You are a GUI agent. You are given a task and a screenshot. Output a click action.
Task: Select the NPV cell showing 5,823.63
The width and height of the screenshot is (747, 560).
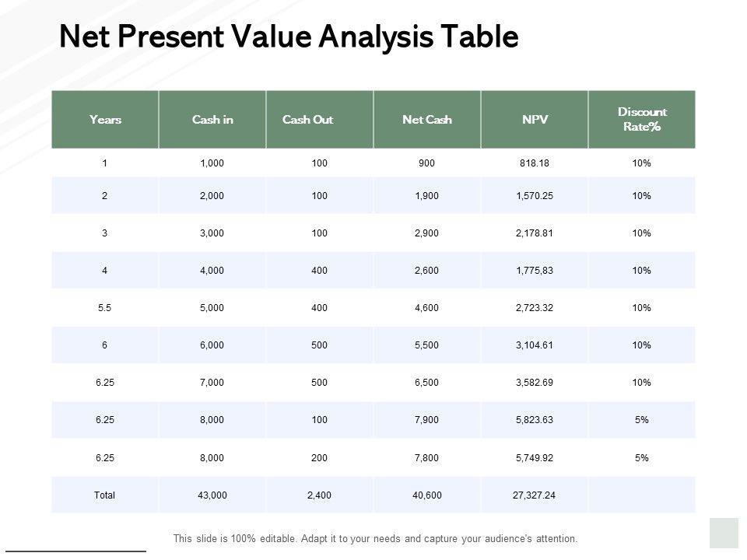click(535, 420)
